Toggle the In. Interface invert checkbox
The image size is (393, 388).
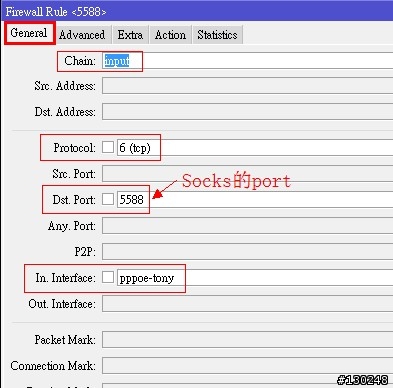108,277
